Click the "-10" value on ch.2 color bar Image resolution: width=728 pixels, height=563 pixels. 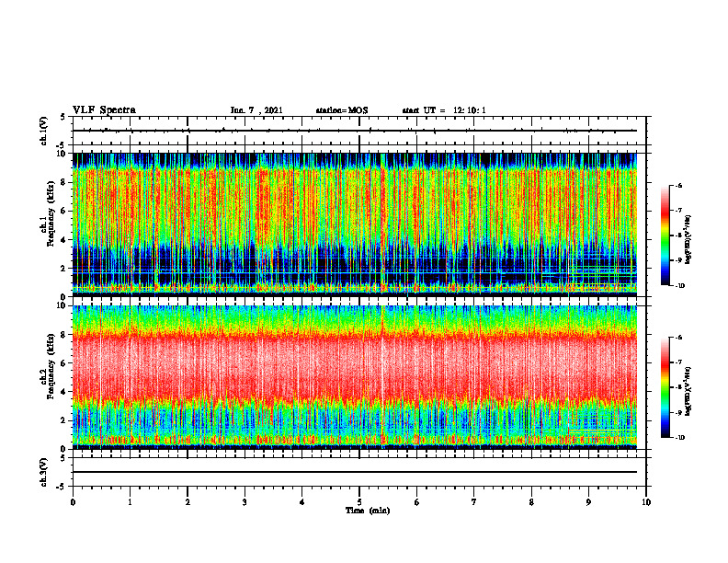[680, 438]
